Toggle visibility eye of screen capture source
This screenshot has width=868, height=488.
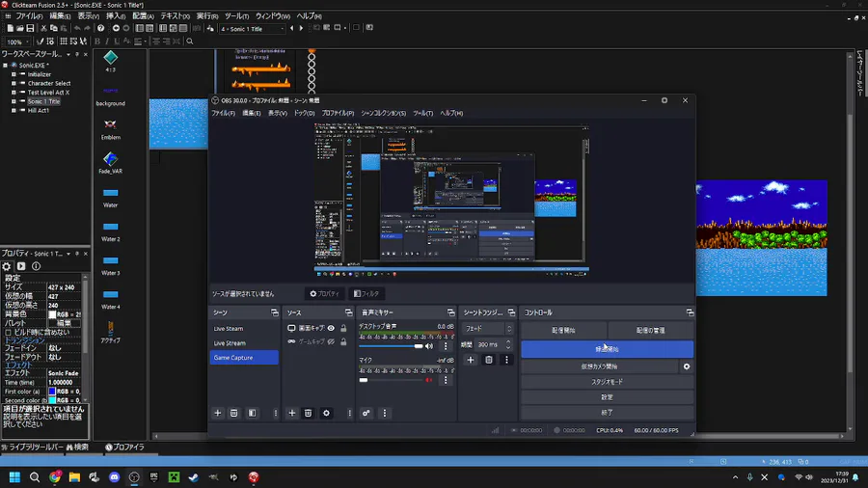[x=331, y=328]
